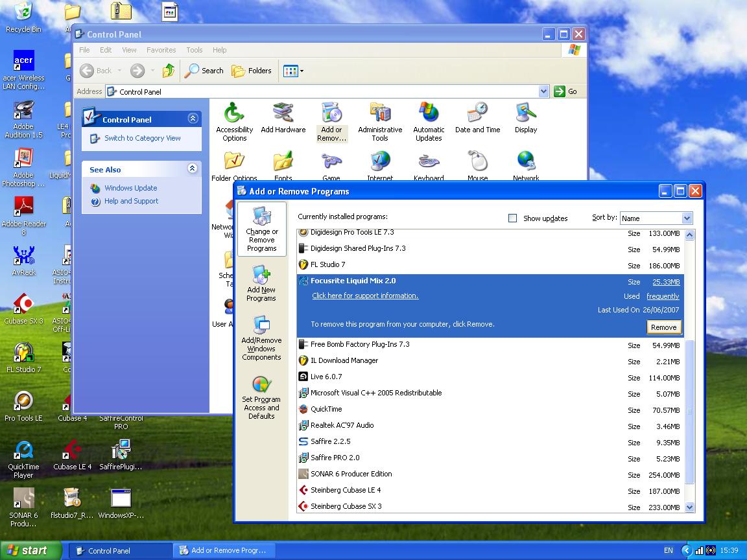This screenshot has width=747, height=560.
Task: Click Remove button for Focusrite Liquid Mix
Action: click(x=663, y=327)
